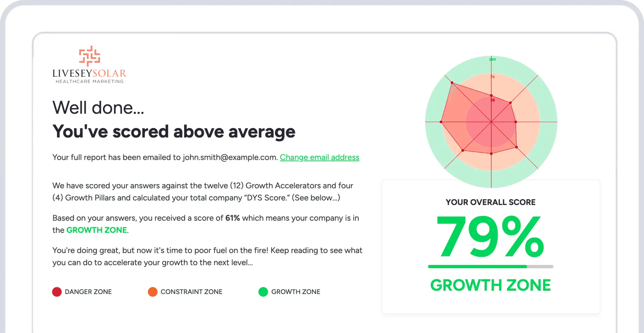Click the large GROWTH ZONE score label
644x333 pixels.
(x=490, y=285)
